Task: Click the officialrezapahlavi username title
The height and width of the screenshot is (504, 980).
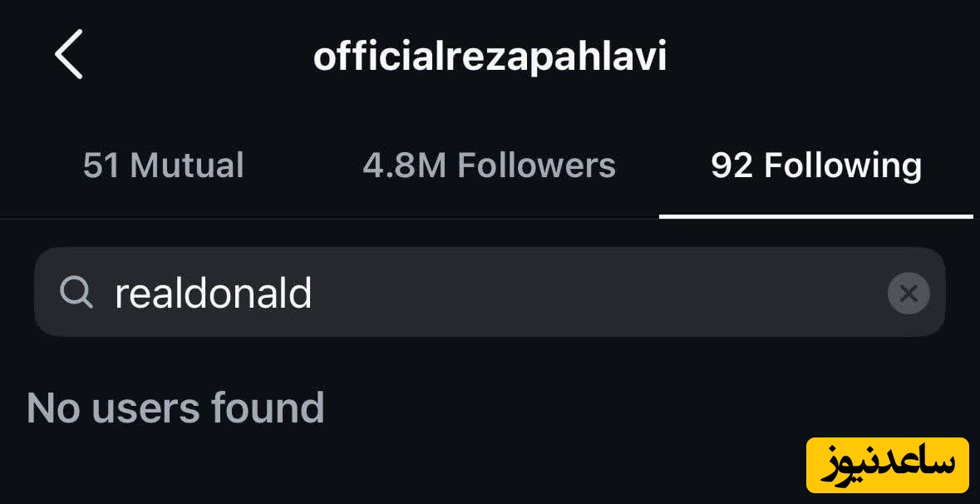Action: pyautogui.click(x=490, y=57)
